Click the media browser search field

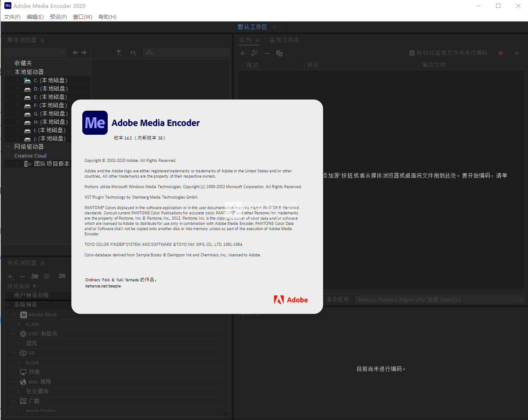point(187,52)
